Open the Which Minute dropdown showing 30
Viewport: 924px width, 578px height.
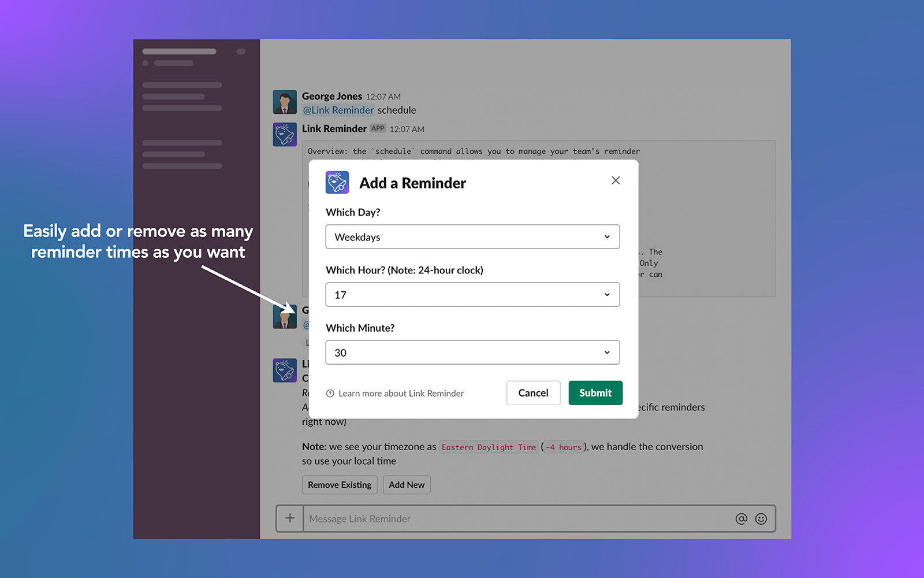click(x=472, y=352)
